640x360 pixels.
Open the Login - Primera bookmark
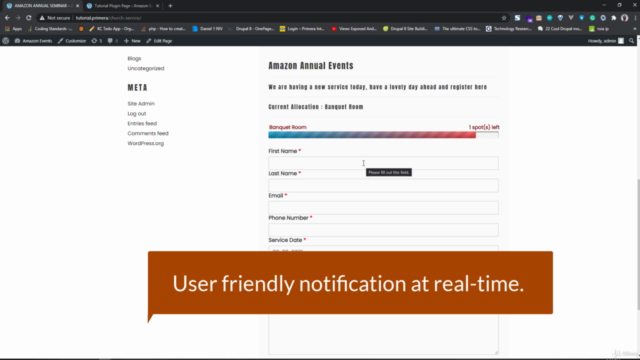click(x=302, y=29)
